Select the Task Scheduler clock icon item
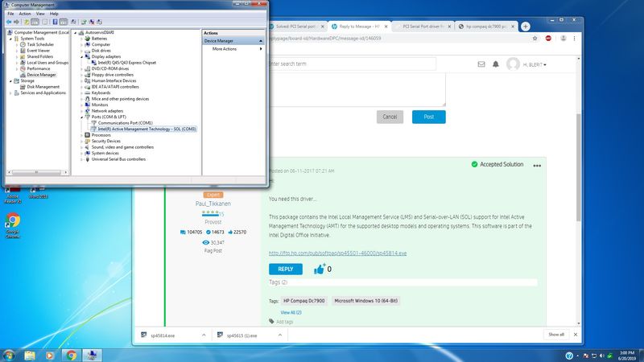This screenshot has height=362, width=644. [x=23, y=44]
